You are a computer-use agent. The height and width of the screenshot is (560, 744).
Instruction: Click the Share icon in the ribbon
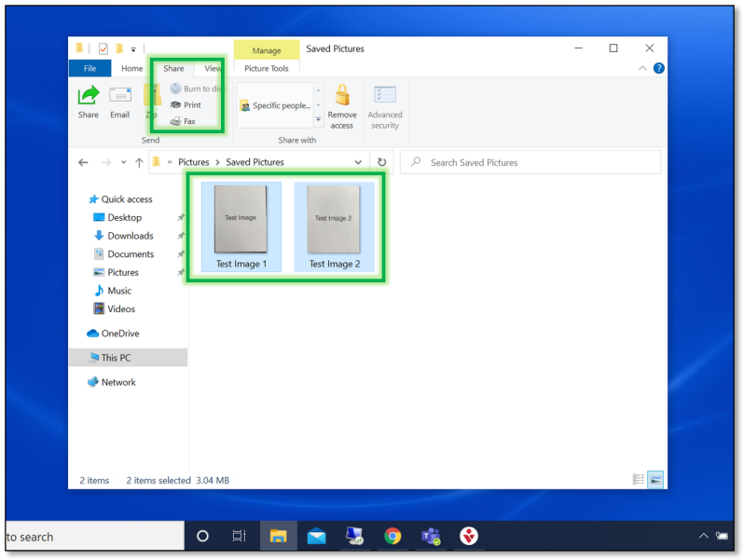coord(89,101)
